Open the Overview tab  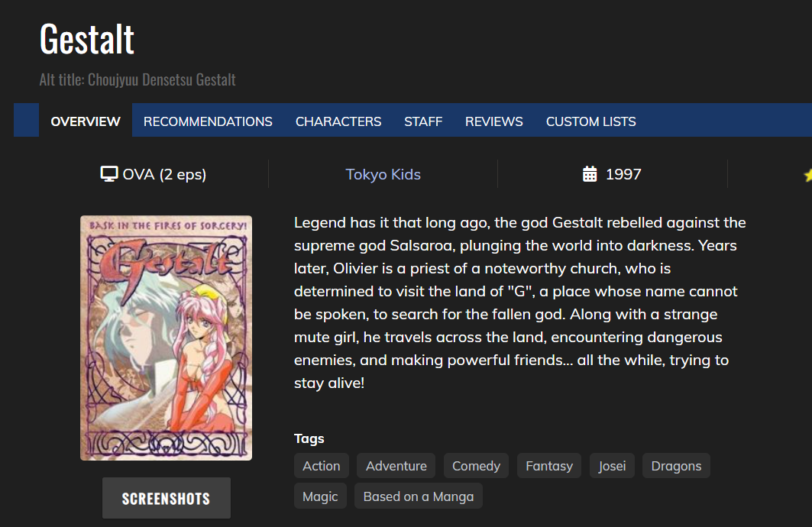pos(86,121)
